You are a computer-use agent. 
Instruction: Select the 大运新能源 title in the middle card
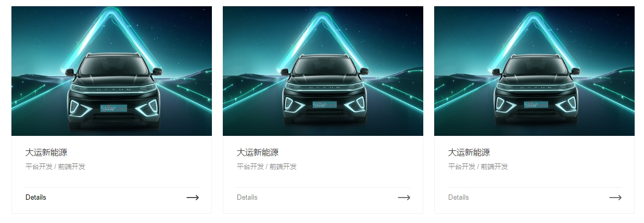258,152
